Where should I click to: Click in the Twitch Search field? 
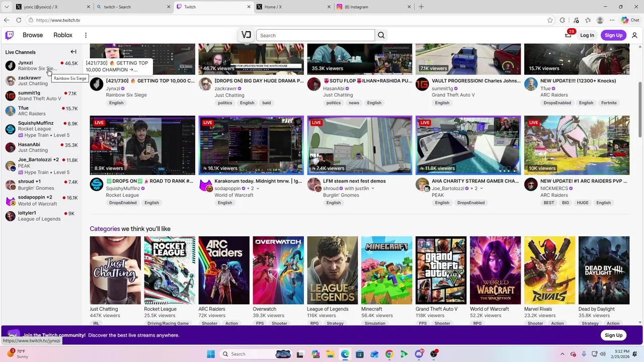tap(315, 35)
